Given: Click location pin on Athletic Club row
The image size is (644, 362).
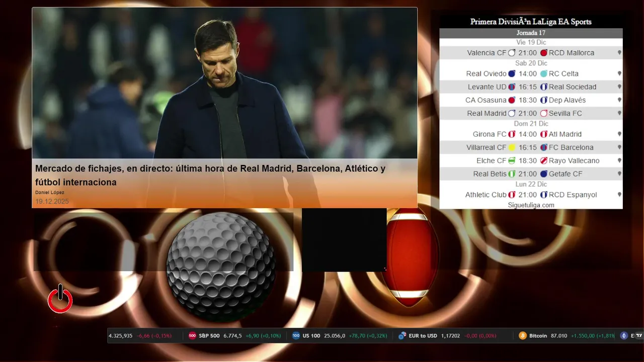Looking at the screenshot, I should click(x=619, y=195).
